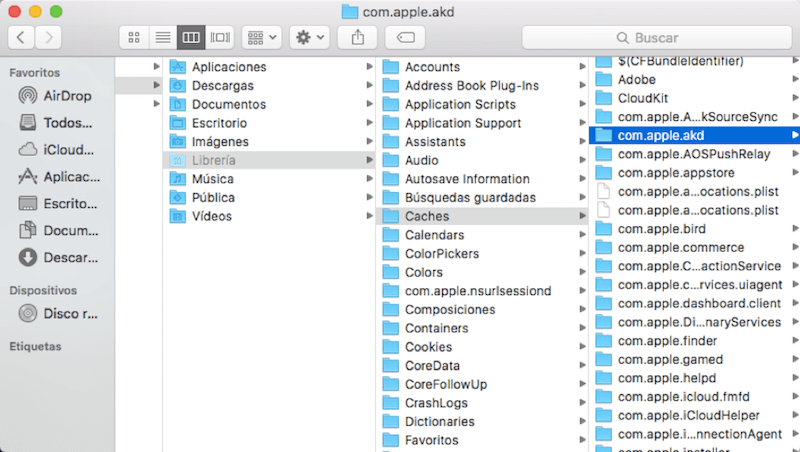This screenshot has width=800, height=452.
Task: Open iCloud... in the sidebar
Action: click(55, 150)
